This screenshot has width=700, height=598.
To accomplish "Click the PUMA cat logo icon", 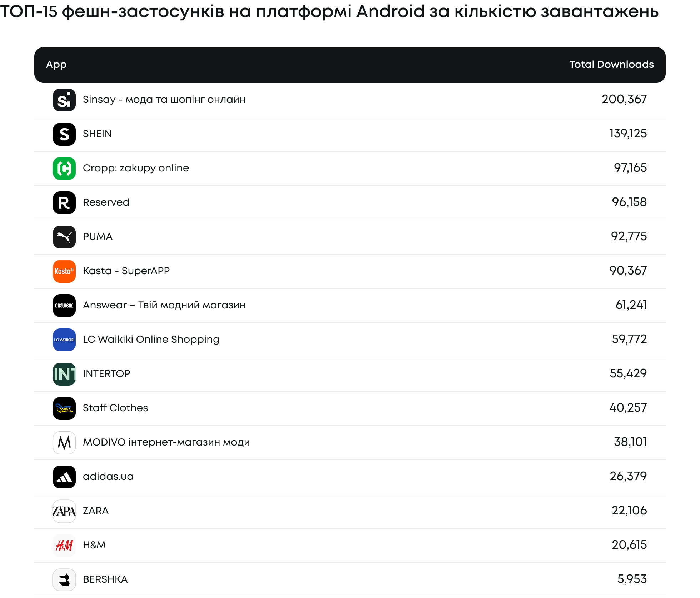I will click(64, 237).
